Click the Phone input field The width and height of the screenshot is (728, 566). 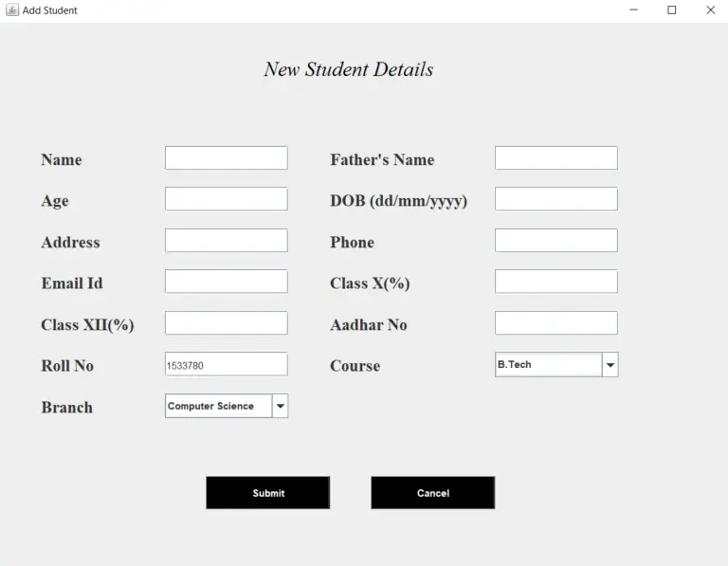pyautogui.click(x=555, y=241)
